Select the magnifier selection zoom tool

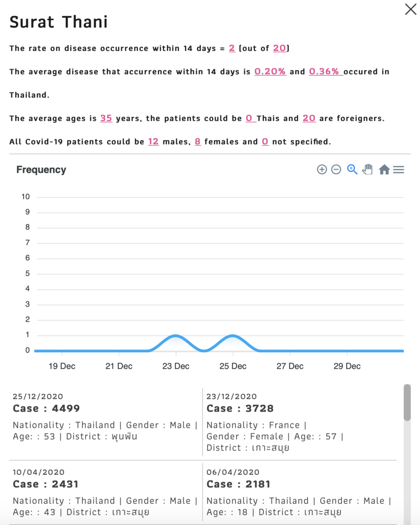tap(352, 170)
